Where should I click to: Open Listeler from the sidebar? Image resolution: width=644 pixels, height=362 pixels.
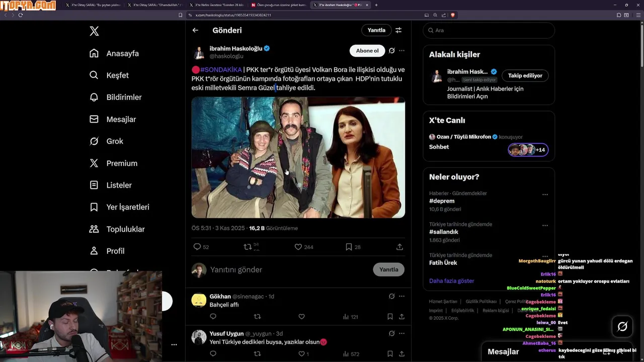click(x=111, y=185)
